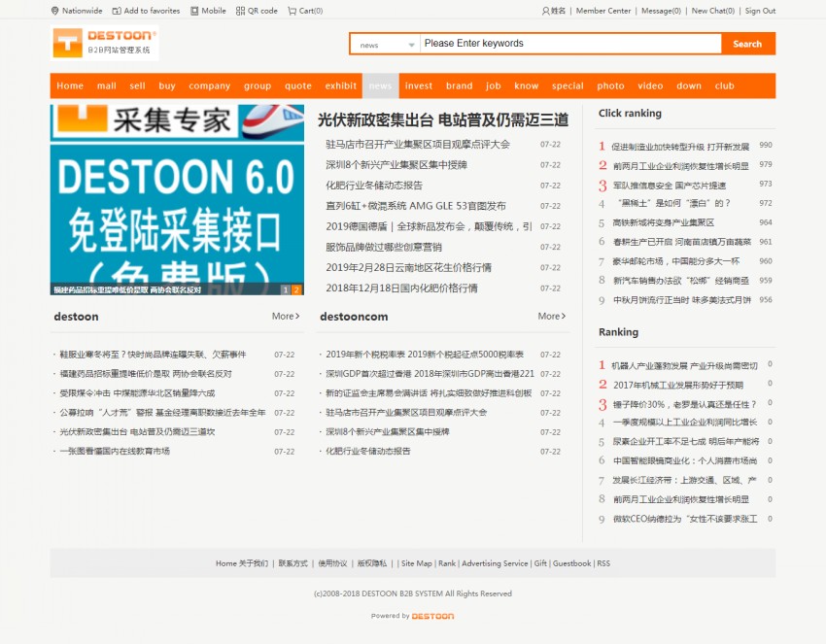Viewport: 826px width, 644px height.
Task: Open article 2019年新个税税率表
Action: pyautogui.click(x=425, y=355)
